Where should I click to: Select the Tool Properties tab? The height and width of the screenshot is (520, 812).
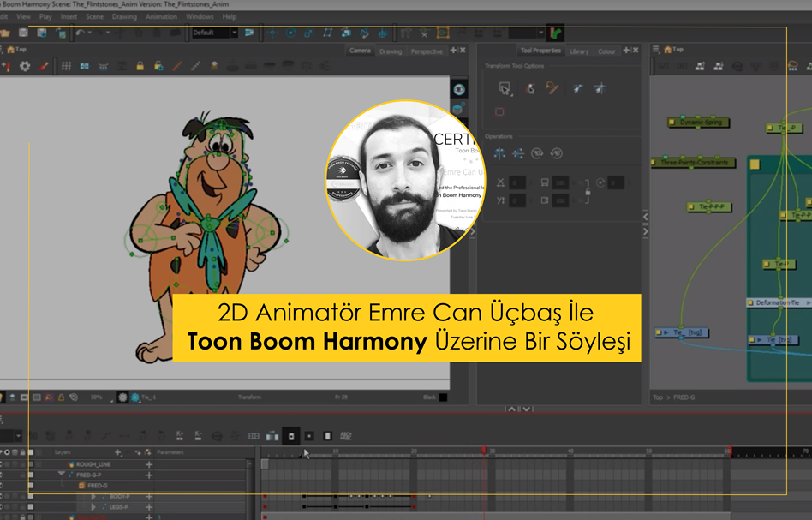[x=540, y=51]
